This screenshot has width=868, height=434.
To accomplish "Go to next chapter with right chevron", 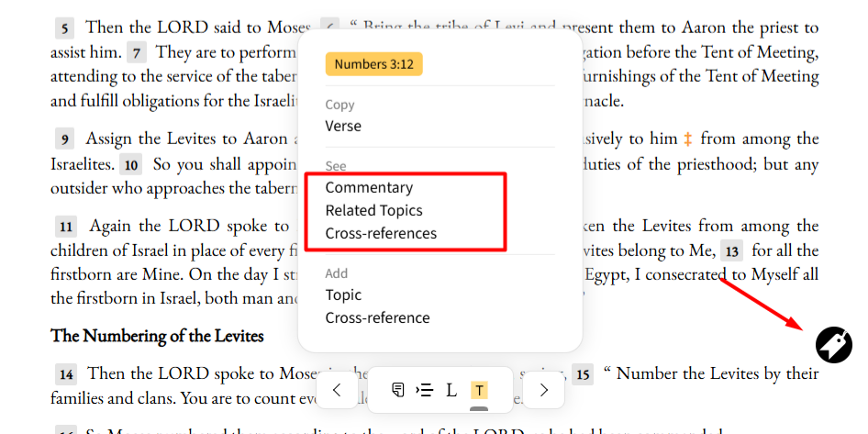I will (x=543, y=390).
